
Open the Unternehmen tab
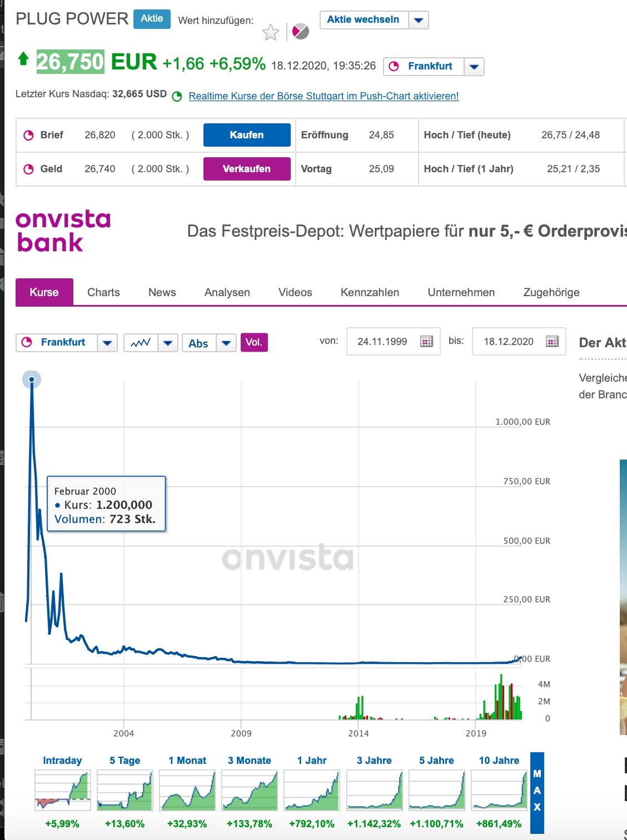461,292
